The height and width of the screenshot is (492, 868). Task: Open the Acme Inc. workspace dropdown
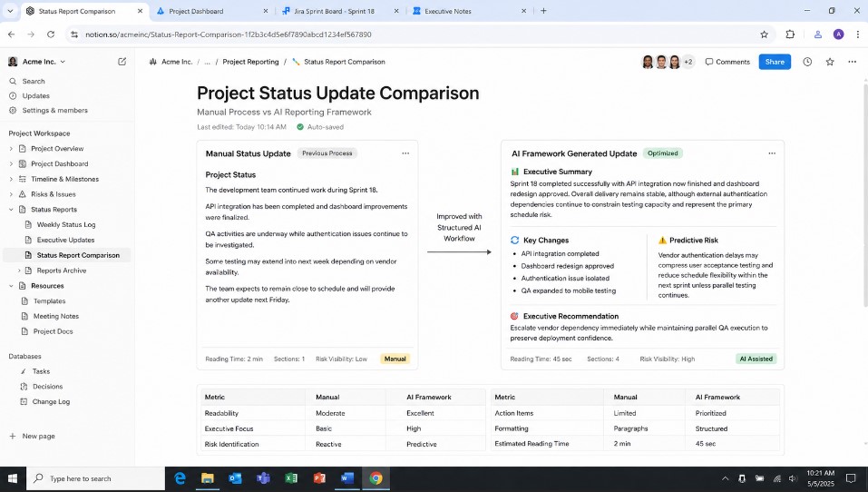(x=38, y=62)
